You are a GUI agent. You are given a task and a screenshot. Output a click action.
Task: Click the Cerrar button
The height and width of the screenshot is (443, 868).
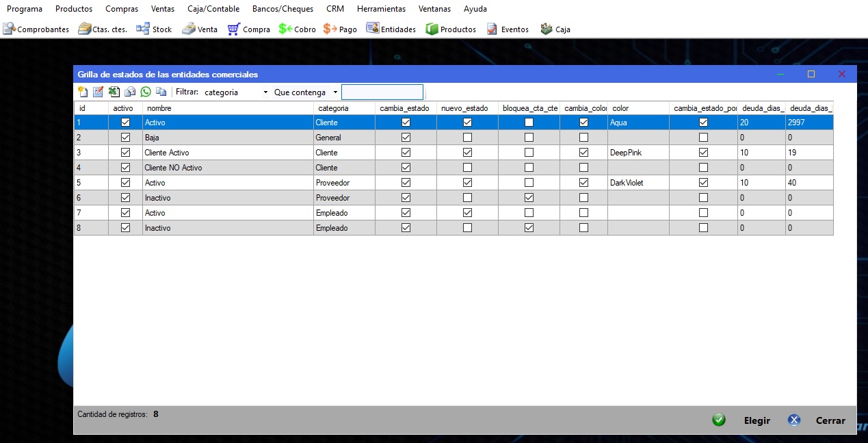(x=830, y=420)
